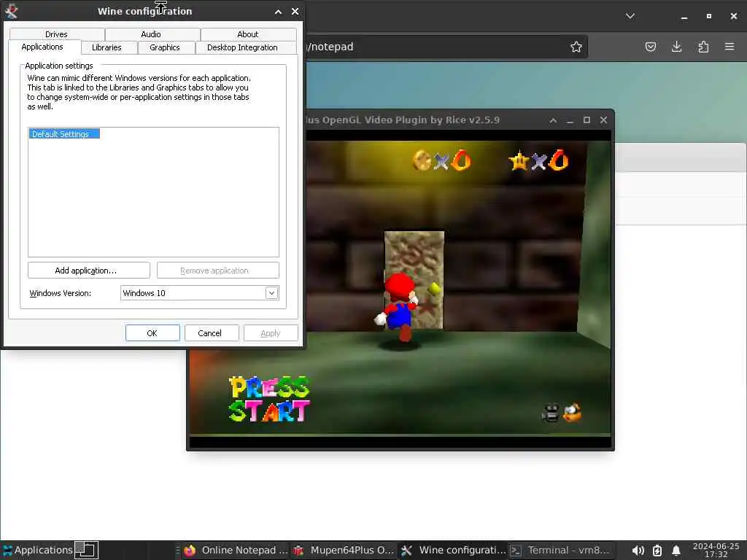Open notifications bell in the tray
The image size is (747, 560).
point(676,551)
